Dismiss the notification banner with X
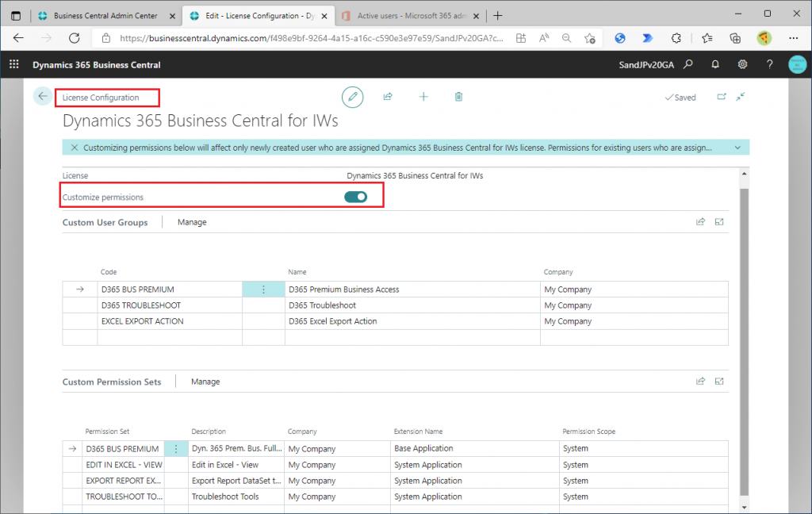The height and width of the screenshot is (514, 812). tap(74, 148)
